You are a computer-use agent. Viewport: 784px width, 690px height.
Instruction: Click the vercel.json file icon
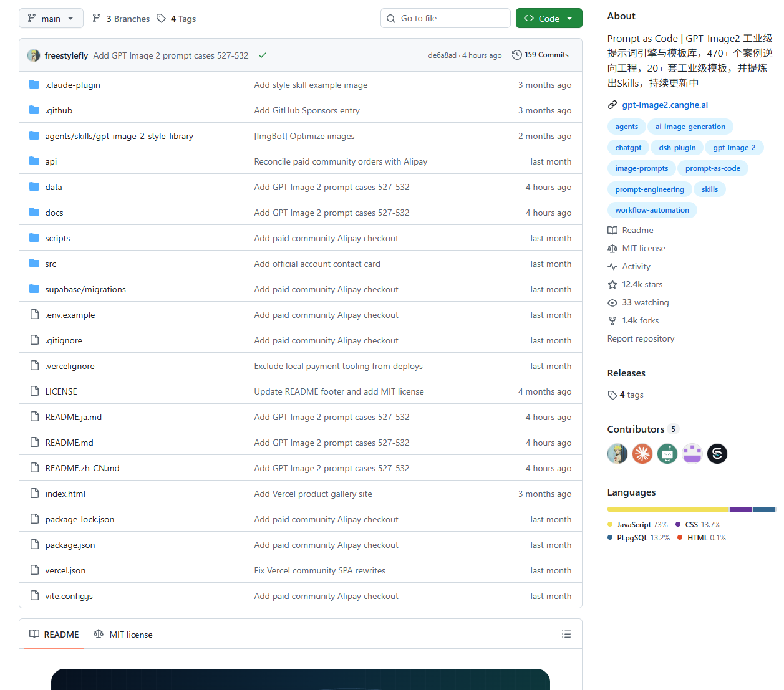34,570
